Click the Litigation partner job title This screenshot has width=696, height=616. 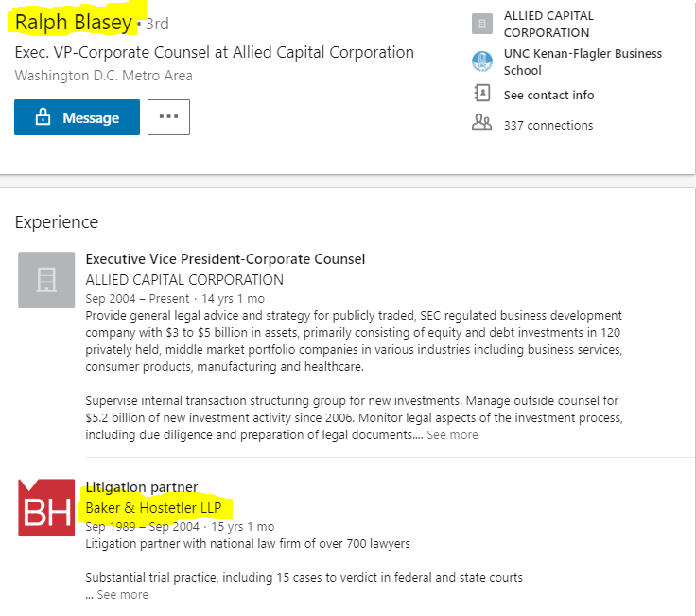point(142,487)
